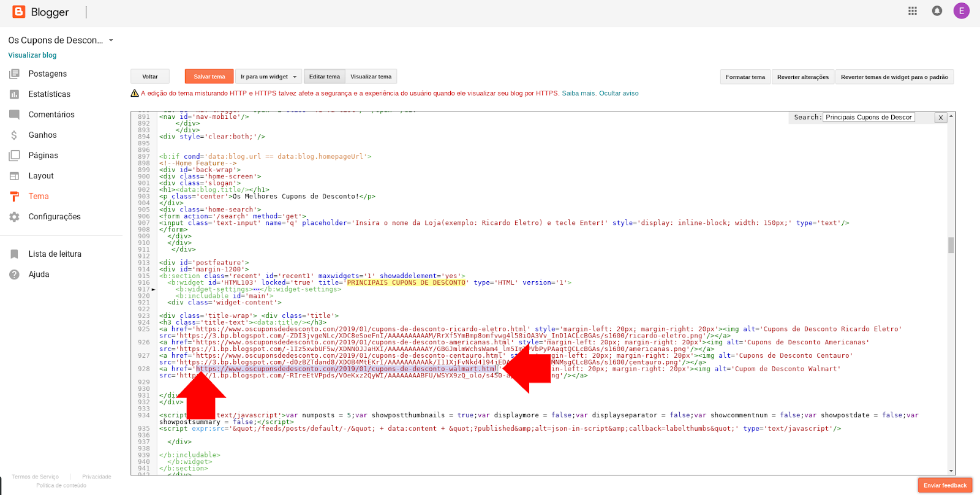Open the notifications bell
Image resolution: width=980 pixels, height=495 pixels.
(x=937, y=11)
